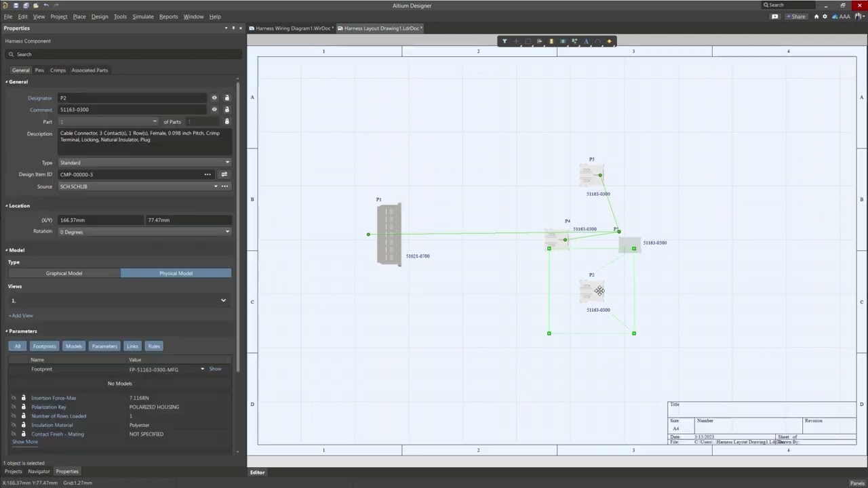This screenshot has width=868, height=488.
Task: Click the undo arrow icon
Action: (46, 5)
